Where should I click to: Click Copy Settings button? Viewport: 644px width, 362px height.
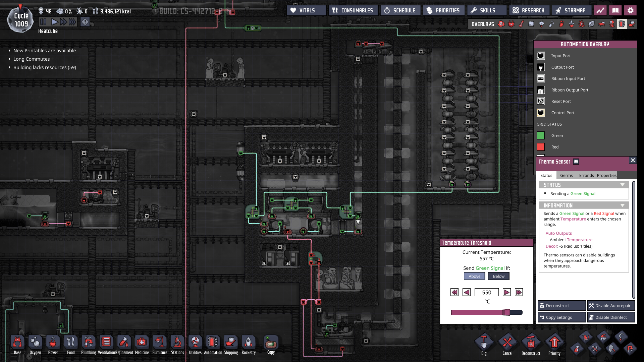561,317
